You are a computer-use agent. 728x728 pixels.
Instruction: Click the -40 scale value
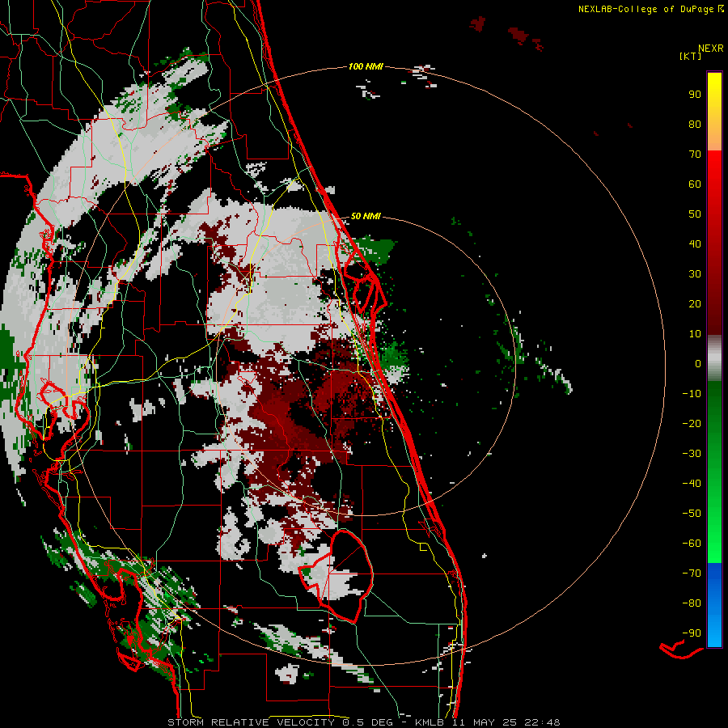click(x=692, y=484)
